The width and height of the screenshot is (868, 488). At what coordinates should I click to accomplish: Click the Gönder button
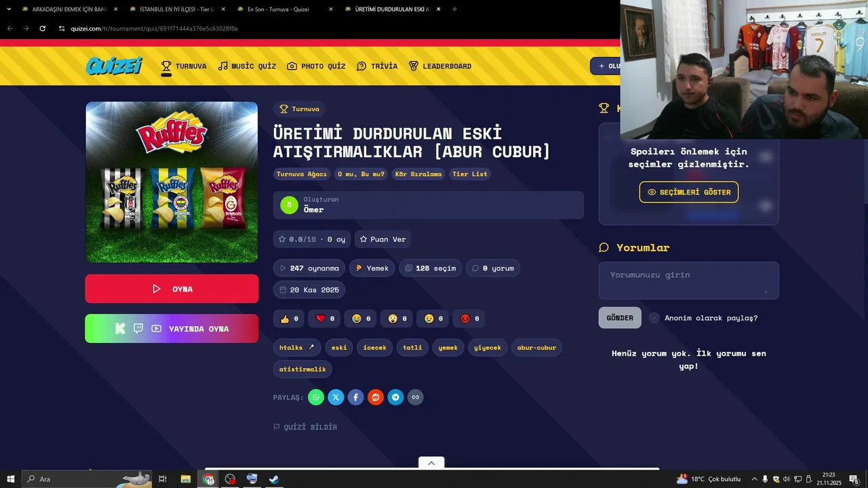click(x=620, y=318)
